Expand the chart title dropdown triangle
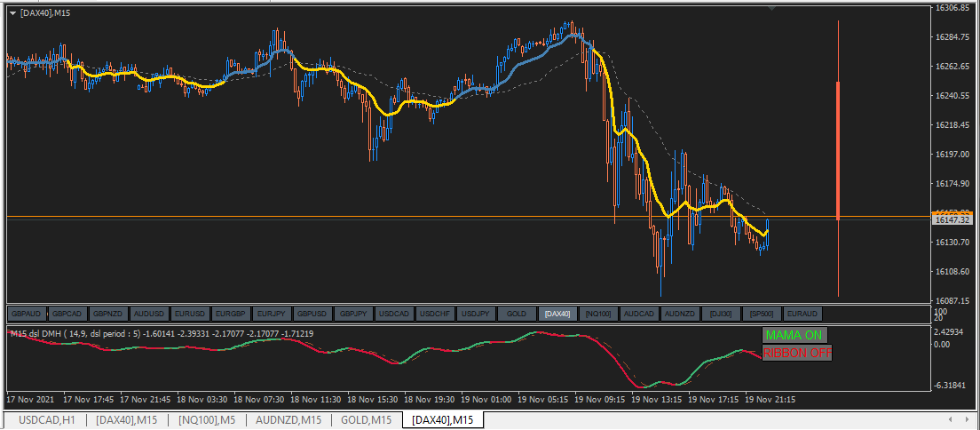Viewport: 980px width, 430px height. tap(13, 12)
